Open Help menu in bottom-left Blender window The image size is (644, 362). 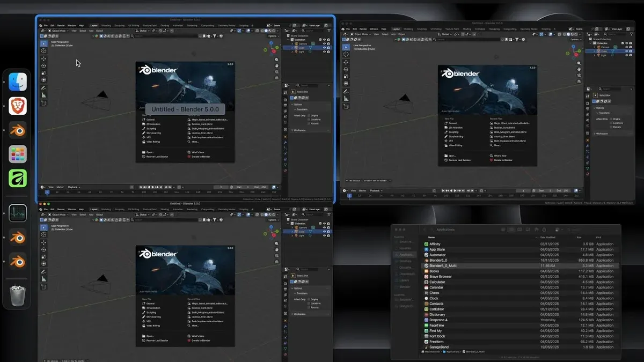click(82, 209)
